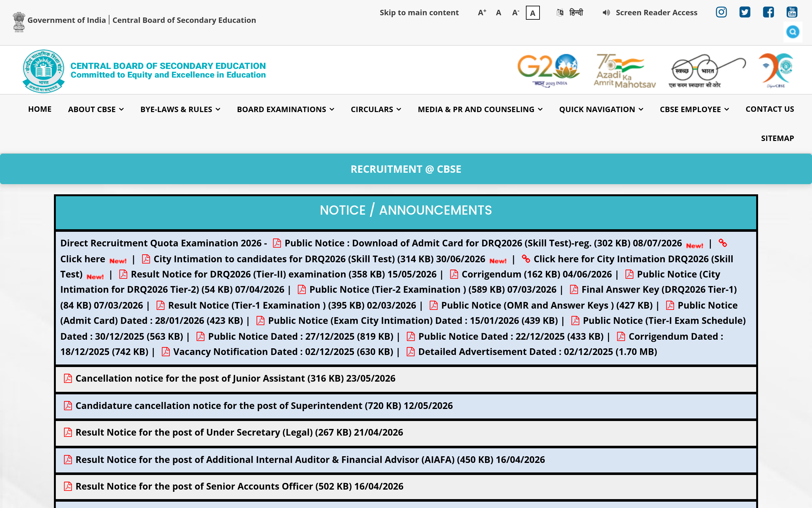Click Skip to main content link
812x508 pixels.
(419, 13)
